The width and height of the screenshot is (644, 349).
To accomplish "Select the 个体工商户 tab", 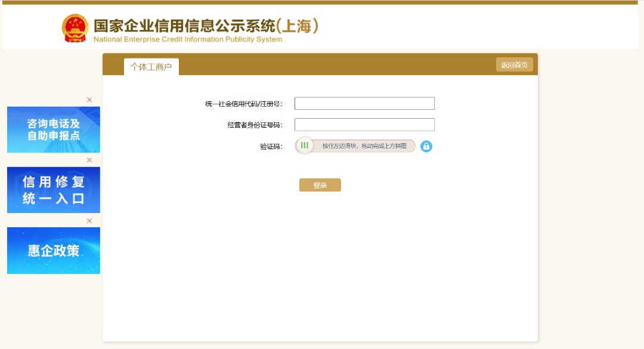I will coord(151,67).
